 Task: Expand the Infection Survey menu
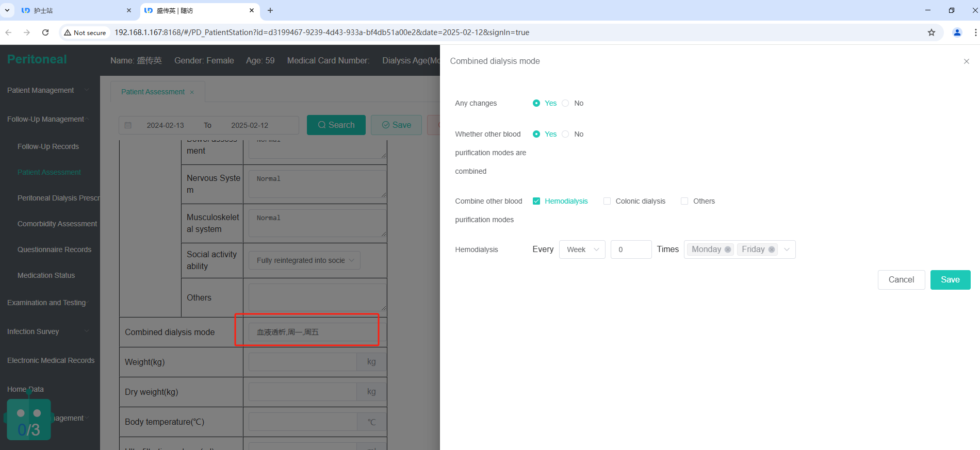point(50,331)
